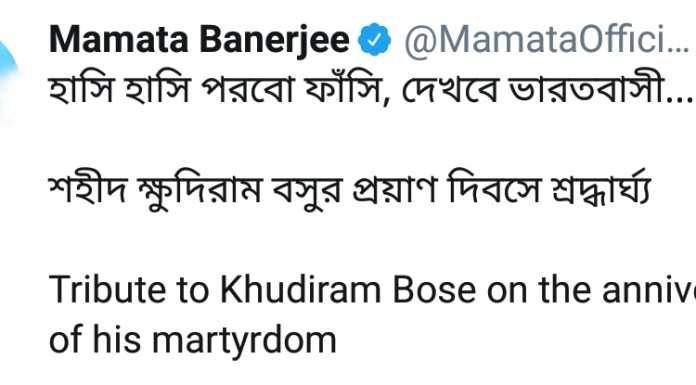Click the Bengali word "ফাঁসি" before the comma
696x385 pixels.
click(x=344, y=90)
